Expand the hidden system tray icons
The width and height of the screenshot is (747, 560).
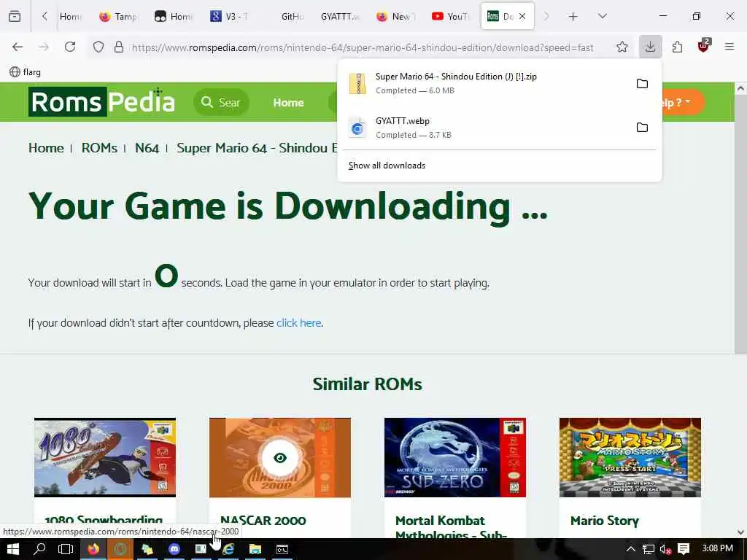point(631,549)
